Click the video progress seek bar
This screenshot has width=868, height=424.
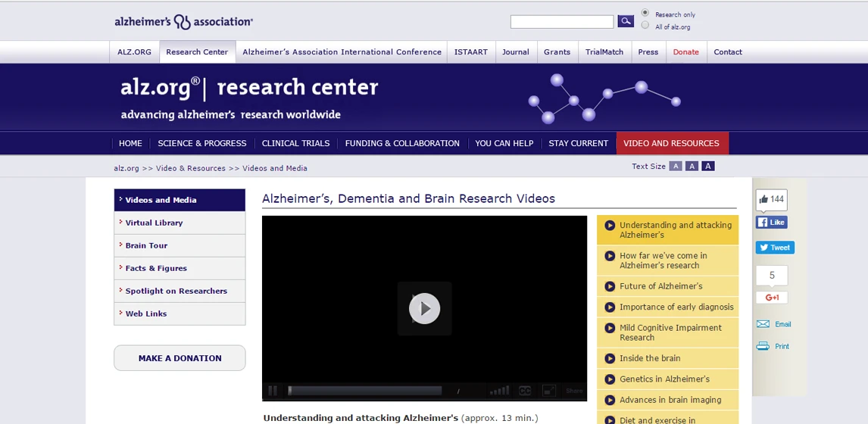(x=364, y=391)
